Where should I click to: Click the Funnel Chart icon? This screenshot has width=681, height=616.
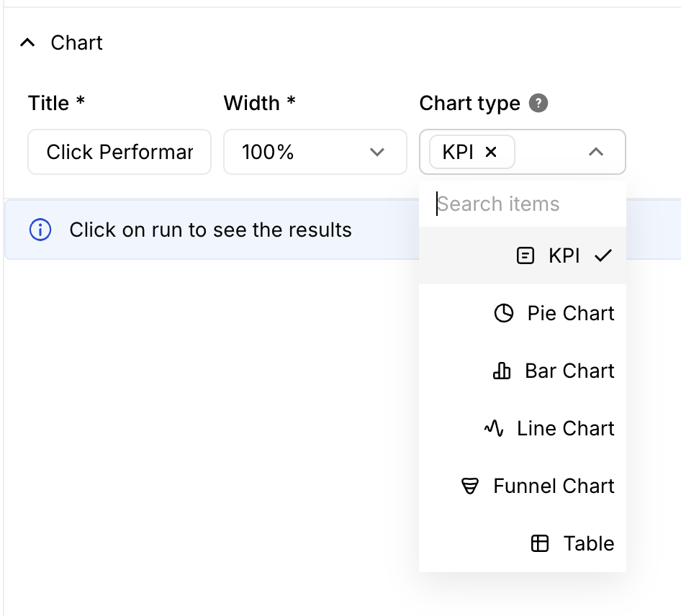point(470,486)
